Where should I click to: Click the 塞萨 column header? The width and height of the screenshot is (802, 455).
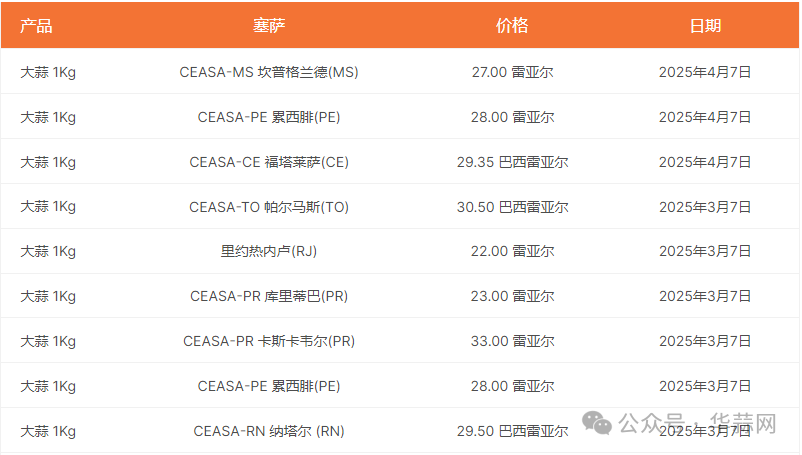point(269,26)
